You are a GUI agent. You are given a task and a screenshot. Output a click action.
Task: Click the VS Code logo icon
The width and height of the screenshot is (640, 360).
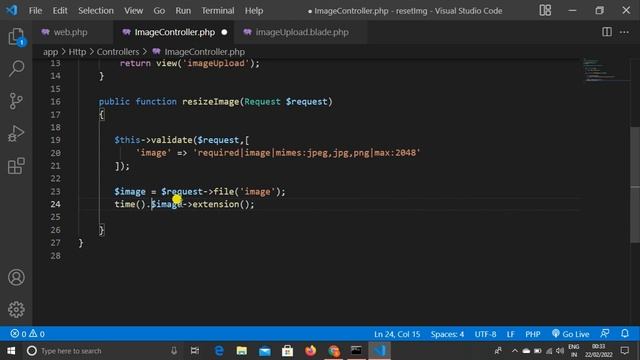click(x=12, y=10)
